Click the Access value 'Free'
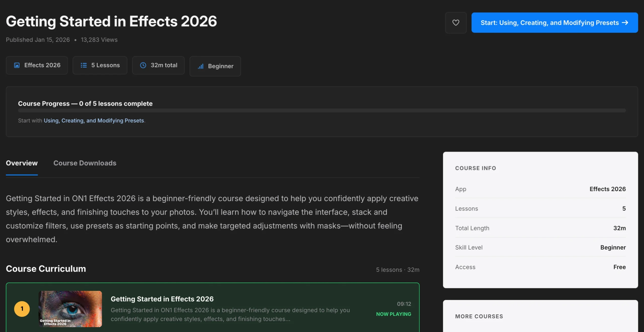 click(x=619, y=267)
